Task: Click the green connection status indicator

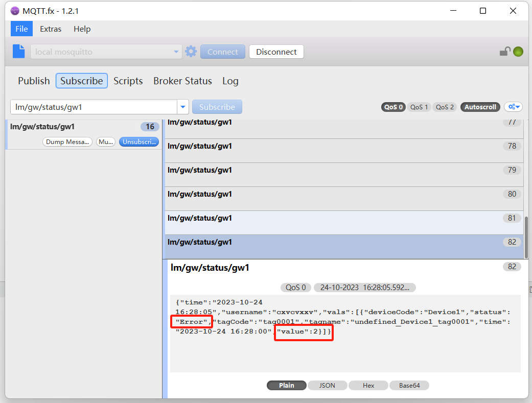Action: point(518,52)
